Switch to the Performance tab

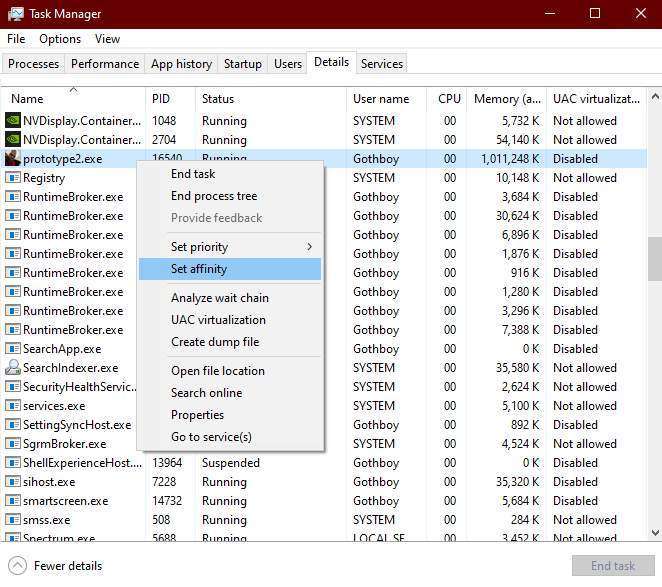tap(105, 64)
